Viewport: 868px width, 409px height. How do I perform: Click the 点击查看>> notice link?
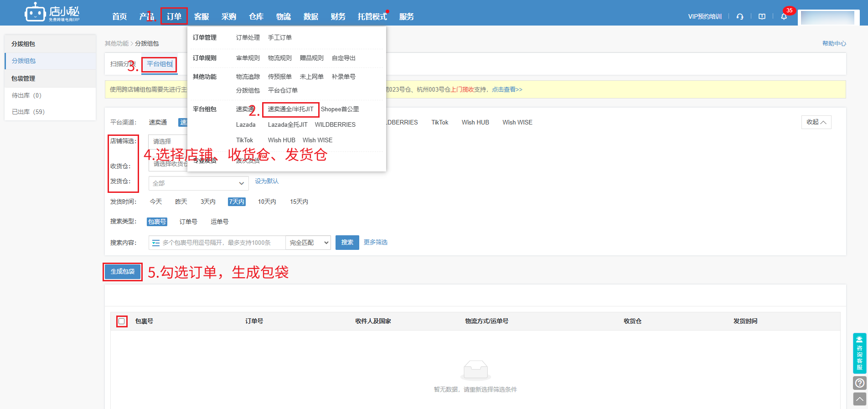[x=507, y=90]
